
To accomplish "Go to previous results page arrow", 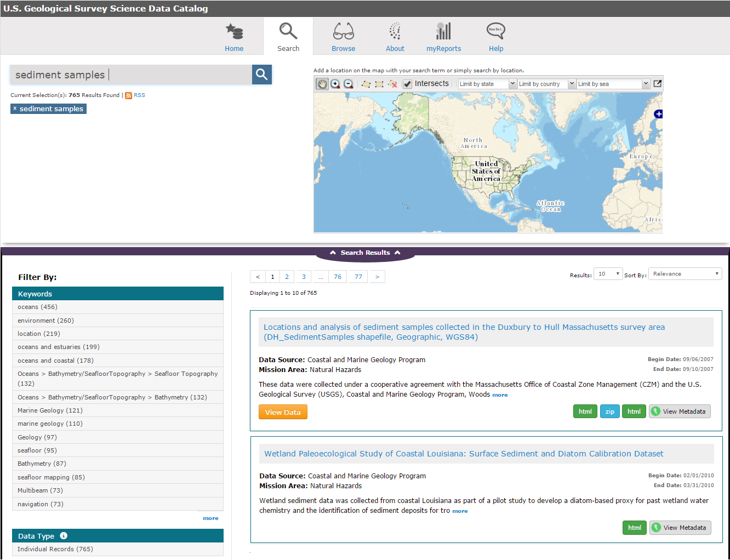I will coord(258,277).
